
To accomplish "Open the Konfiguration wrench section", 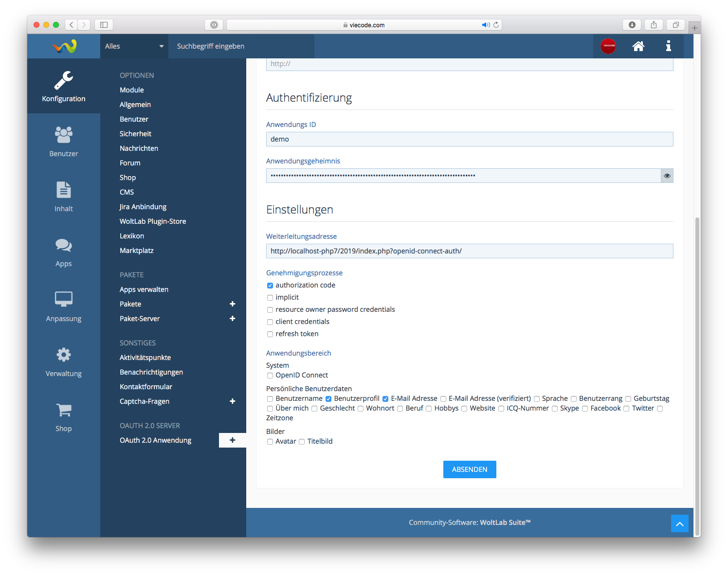I will pyautogui.click(x=64, y=87).
